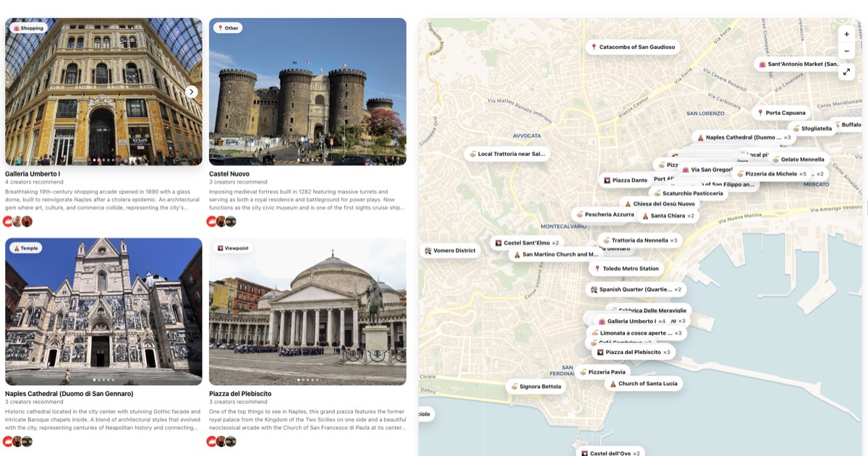Click '4 creators recommend' under Galleria Umberto I

click(34, 182)
